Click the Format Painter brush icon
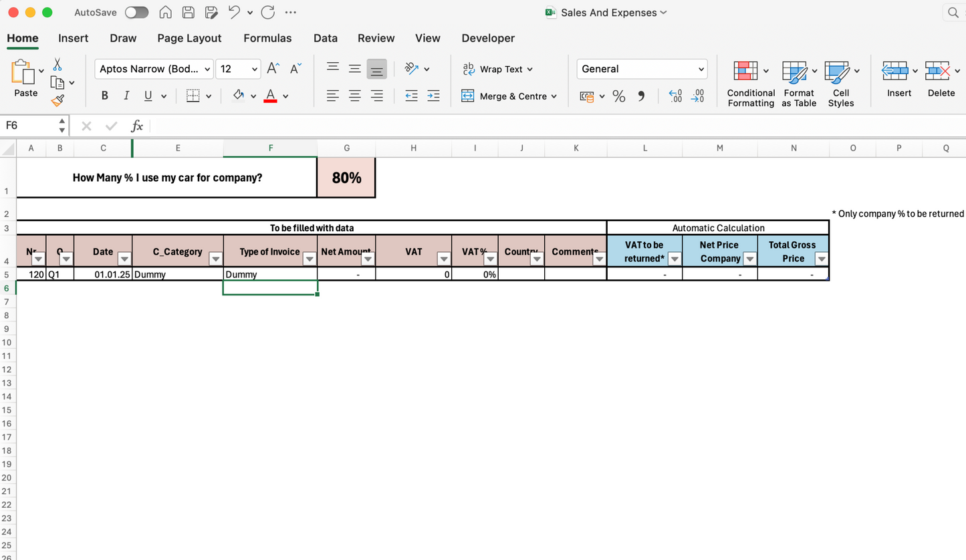This screenshot has height=560, width=966. point(57,101)
